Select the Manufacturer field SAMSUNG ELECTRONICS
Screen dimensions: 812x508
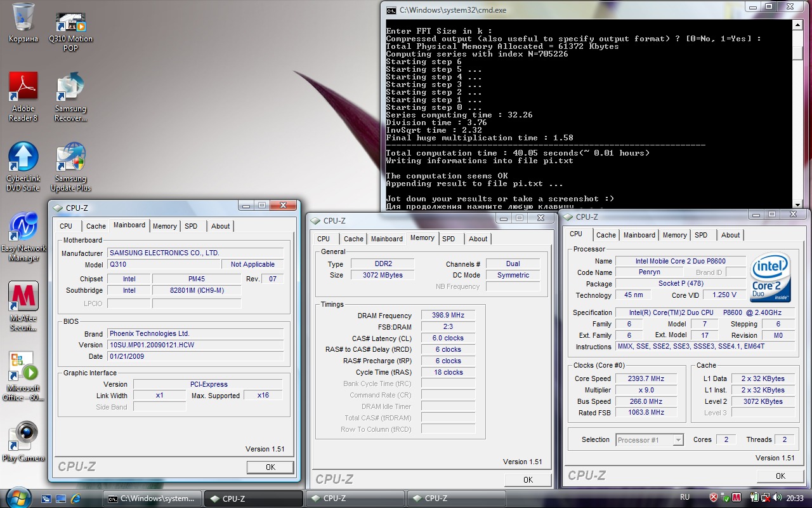[195, 253]
